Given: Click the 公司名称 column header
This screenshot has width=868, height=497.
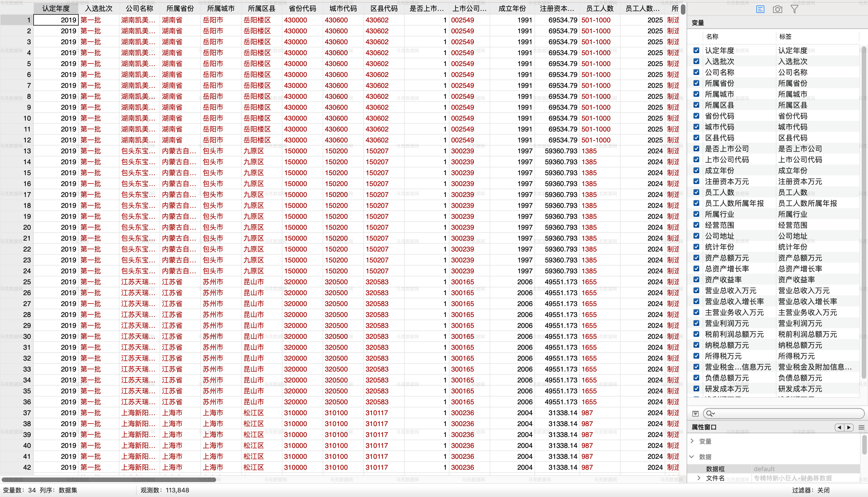Looking at the screenshot, I should 139,9.
